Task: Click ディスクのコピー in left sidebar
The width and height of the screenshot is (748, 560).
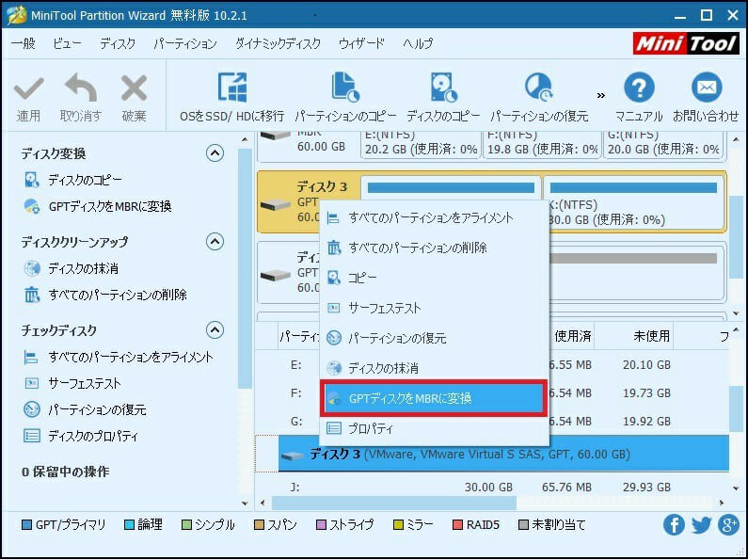Action: [85, 181]
